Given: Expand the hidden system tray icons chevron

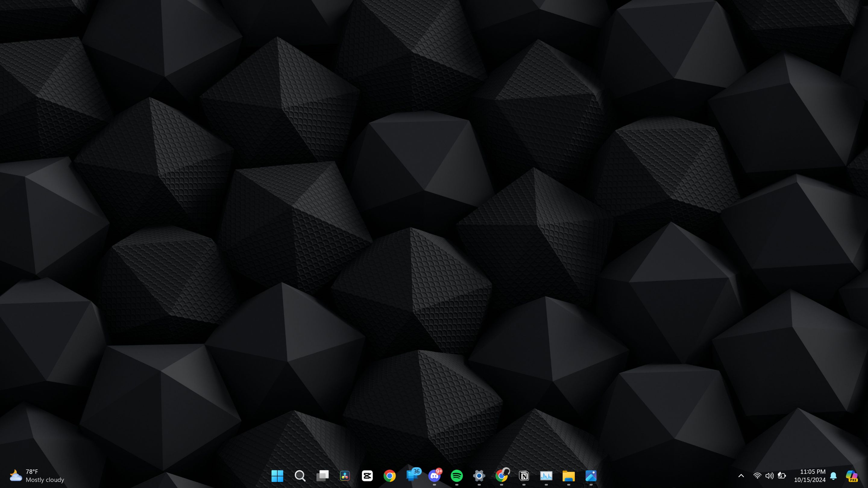Looking at the screenshot, I should tap(741, 476).
